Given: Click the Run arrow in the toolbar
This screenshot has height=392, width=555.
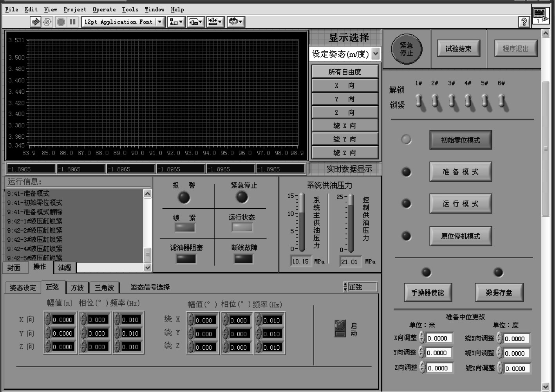Looking at the screenshot, I should [36, 22].
